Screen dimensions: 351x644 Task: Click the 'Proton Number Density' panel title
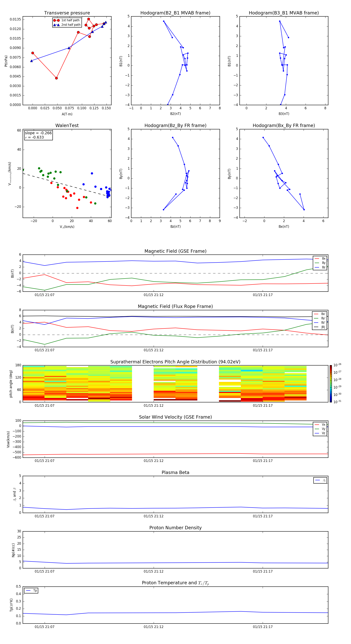[x=175, y=528]
